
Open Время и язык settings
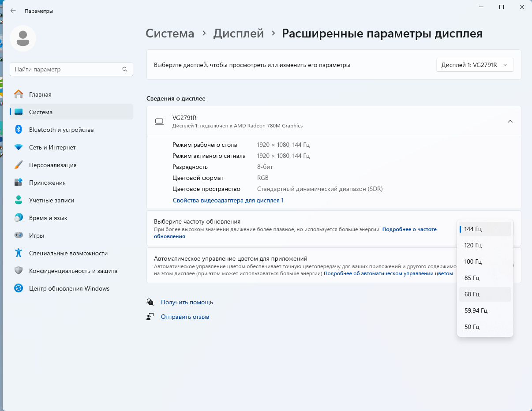click(71, 218)
